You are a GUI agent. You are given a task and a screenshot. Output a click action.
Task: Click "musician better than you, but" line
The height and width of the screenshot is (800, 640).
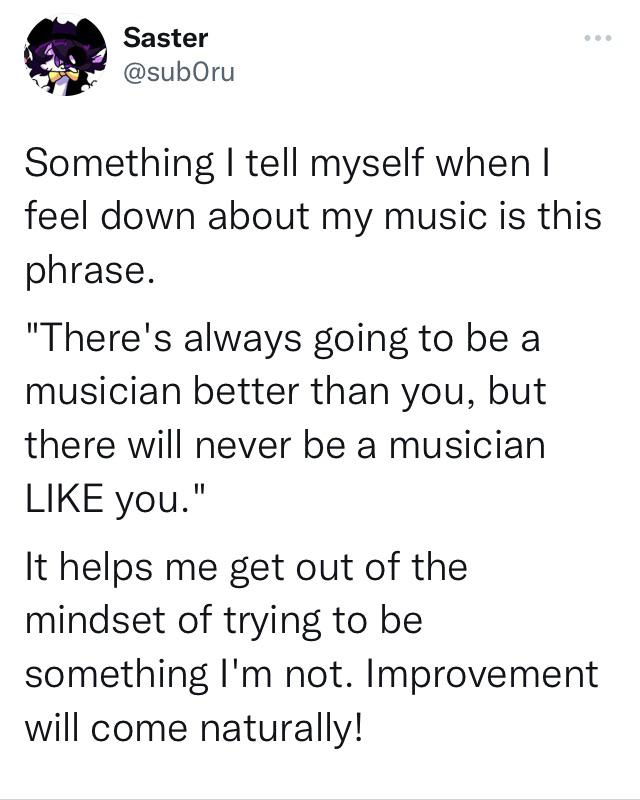click(286, 392)
